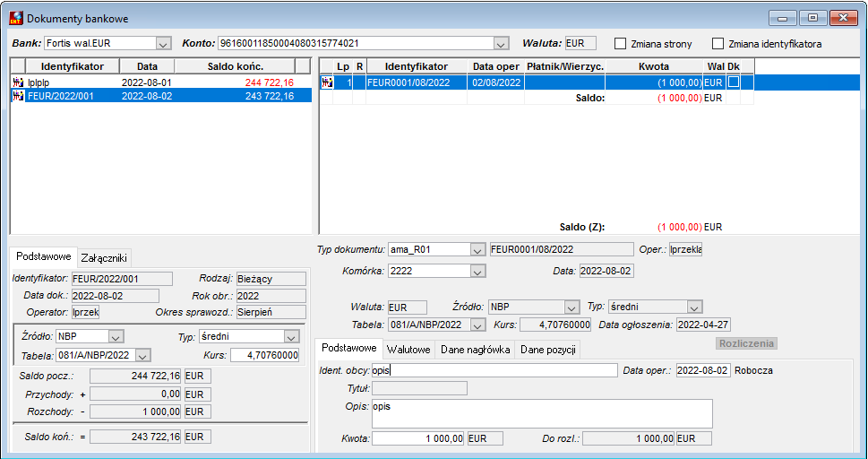Image resolution: width=868 pixels, height=459 pixels.
Task: Open the Bank dropdown showing Fortis wal.EUR
Action: click(163, 43)
